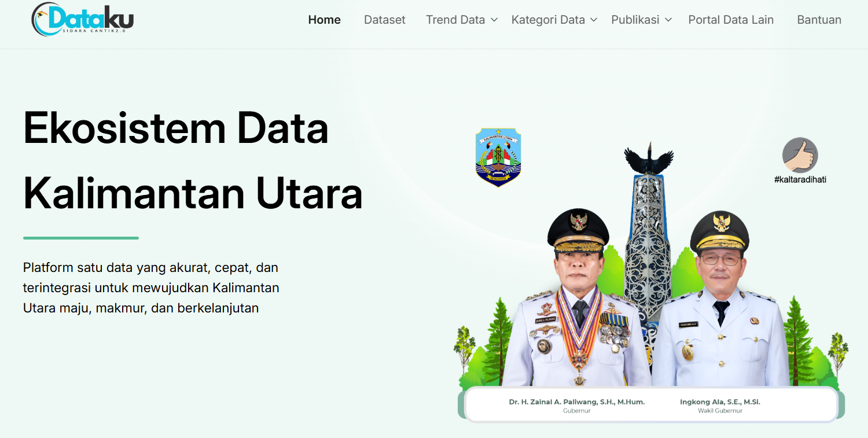Screen dimensions: 868x438
Task: Open the Portal Data Lain link
Action: coord(730,20)
